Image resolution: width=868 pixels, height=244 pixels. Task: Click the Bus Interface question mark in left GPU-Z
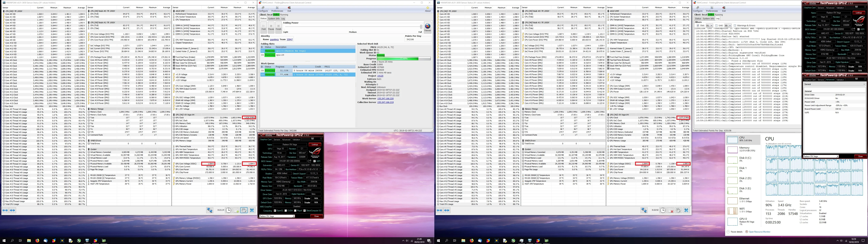point(321,169)
